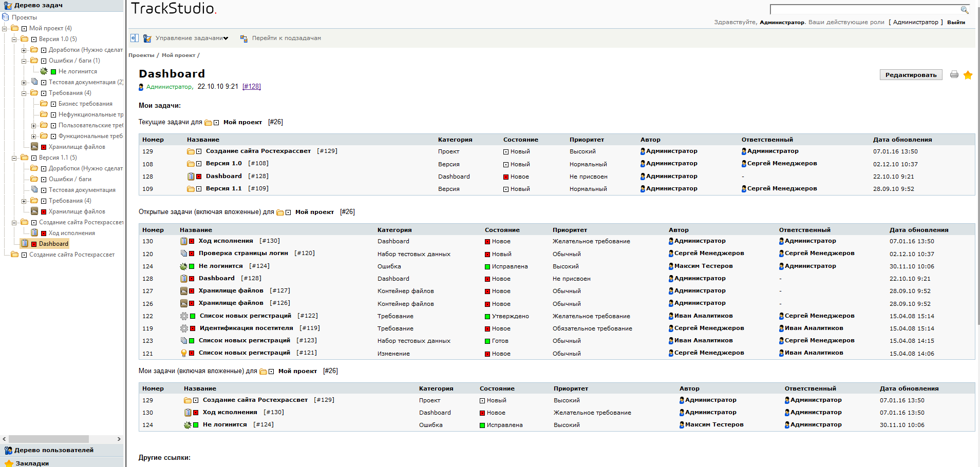Click the lightbulb icon in task row 121

click(184, 353)
